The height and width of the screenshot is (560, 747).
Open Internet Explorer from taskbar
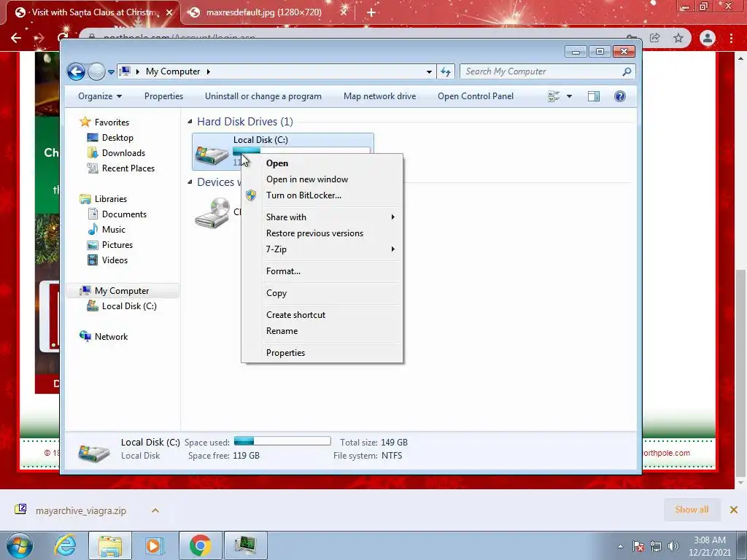point(65,545)
